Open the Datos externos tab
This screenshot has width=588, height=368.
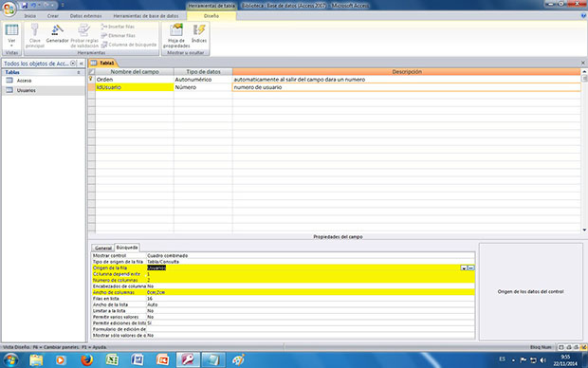(86, 16)
